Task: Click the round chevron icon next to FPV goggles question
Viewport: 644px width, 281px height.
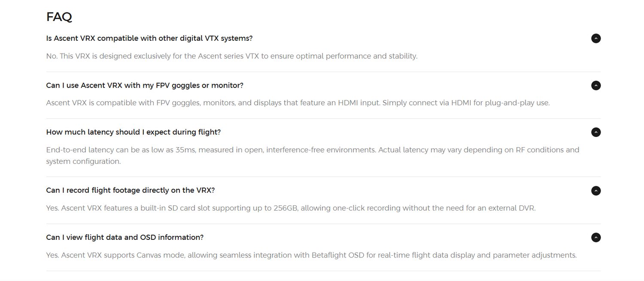Action: point(596,85)
